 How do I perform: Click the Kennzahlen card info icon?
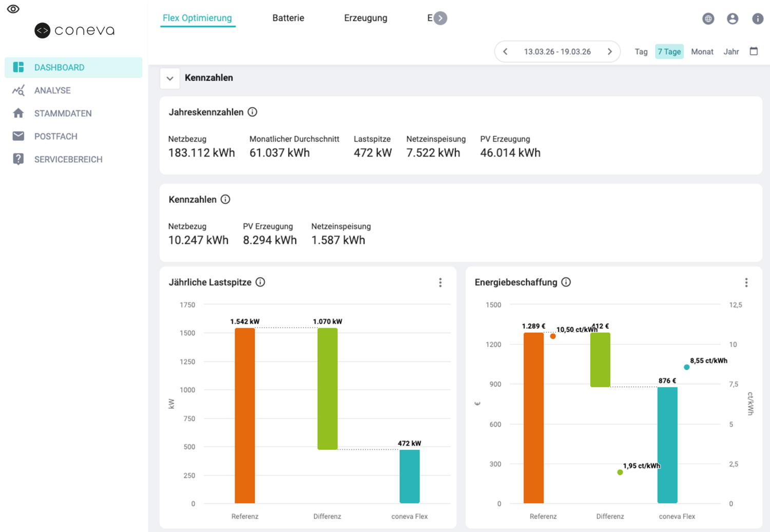click(x=225, y=199)
